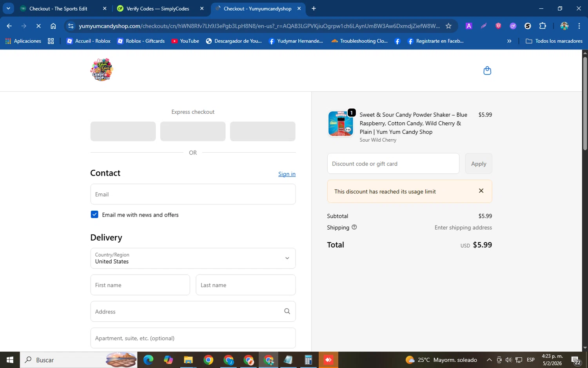Open the notification center icon

576,360
